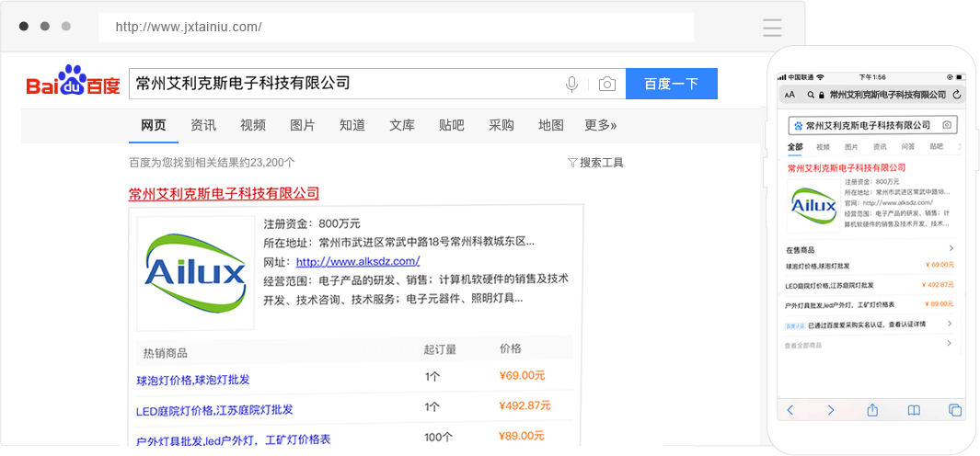Open the browser hamburger menu
The width and height of the screenshot is (980, 456).
click(772, 28)
